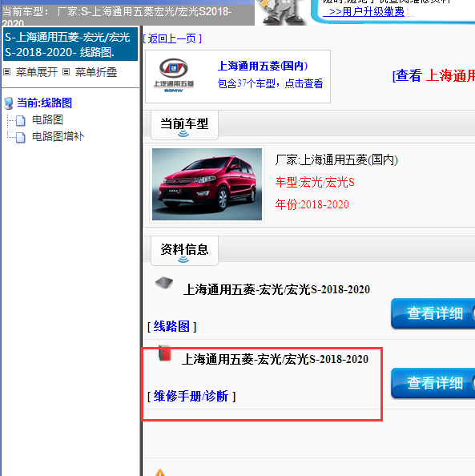Click 查看详细 button for 线路图 entry
475x476 pixels.
coord(433,313)
